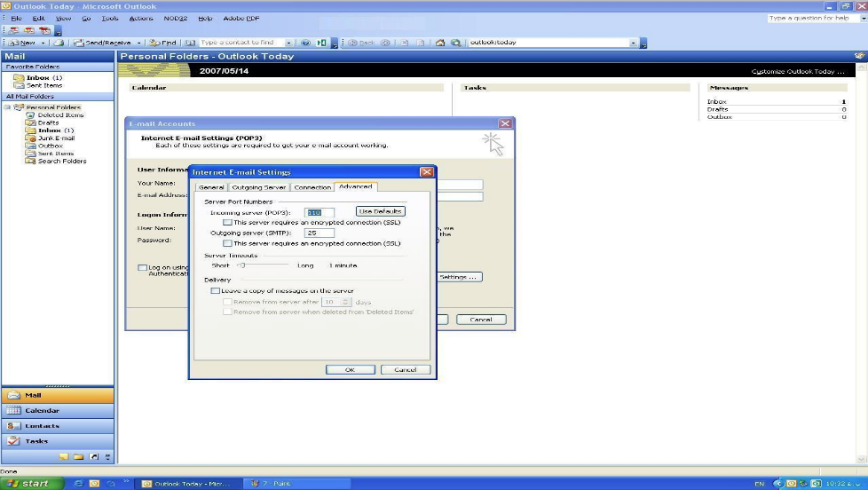Image resolution: width=868 pixels, height=490 pixels.
Task: Click second Adobe PDF toolbar icon
Action: point(28,30)
